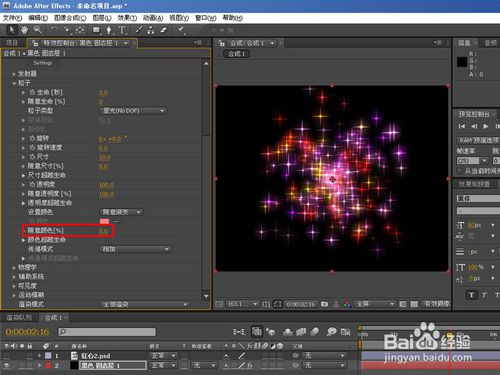Toggle stopwatch for 旋转 property

(x=32, y=138)
